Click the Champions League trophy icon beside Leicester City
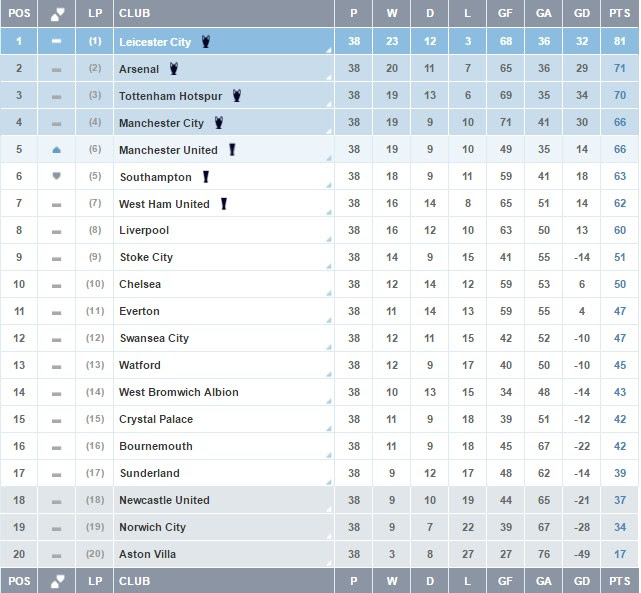 (206, 41)
